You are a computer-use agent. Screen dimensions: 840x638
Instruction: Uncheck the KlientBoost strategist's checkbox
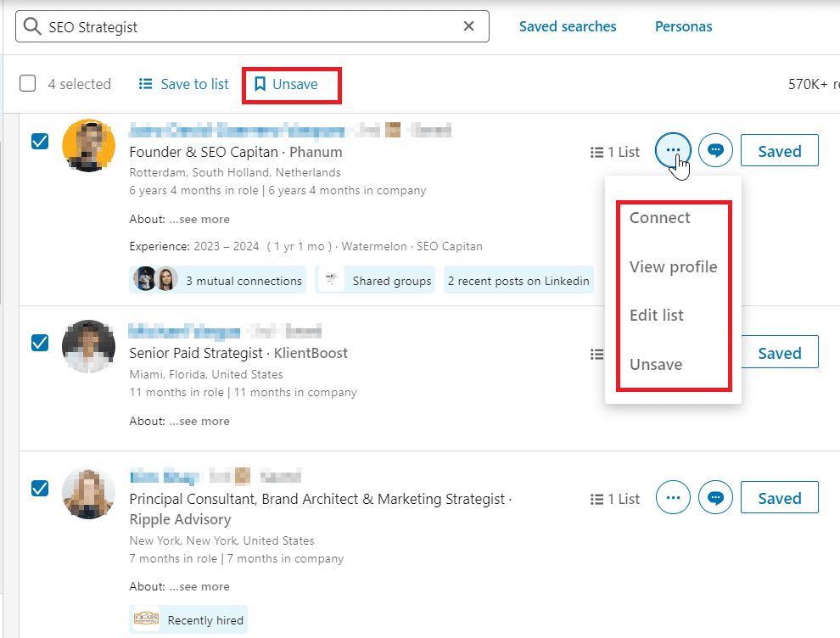click(x=40, y=343)
